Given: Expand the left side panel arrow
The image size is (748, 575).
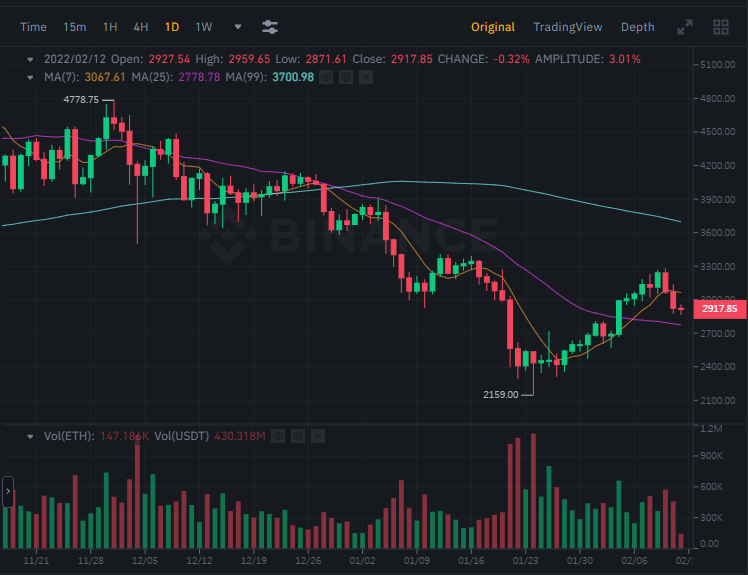Looking at the screenshot, I should [x=8, y=491].
